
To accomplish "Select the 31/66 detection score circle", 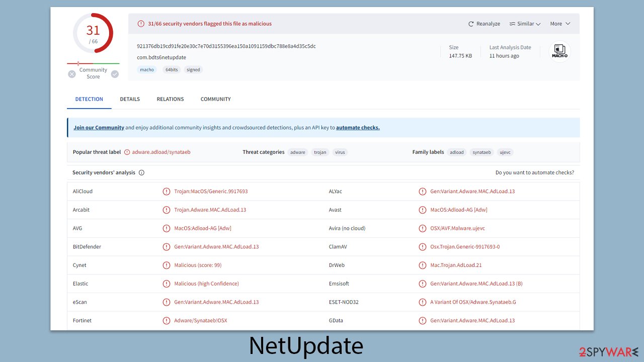I will [93, 34].
